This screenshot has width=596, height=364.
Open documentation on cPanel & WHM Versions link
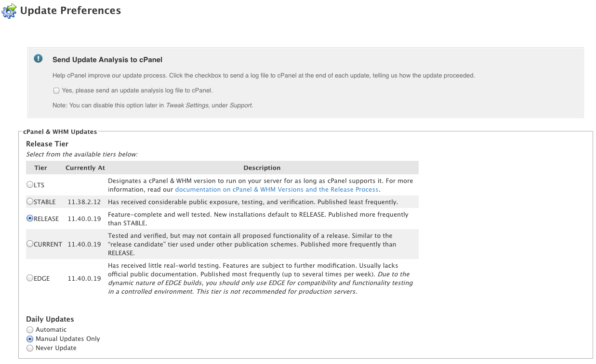(277, 190)
